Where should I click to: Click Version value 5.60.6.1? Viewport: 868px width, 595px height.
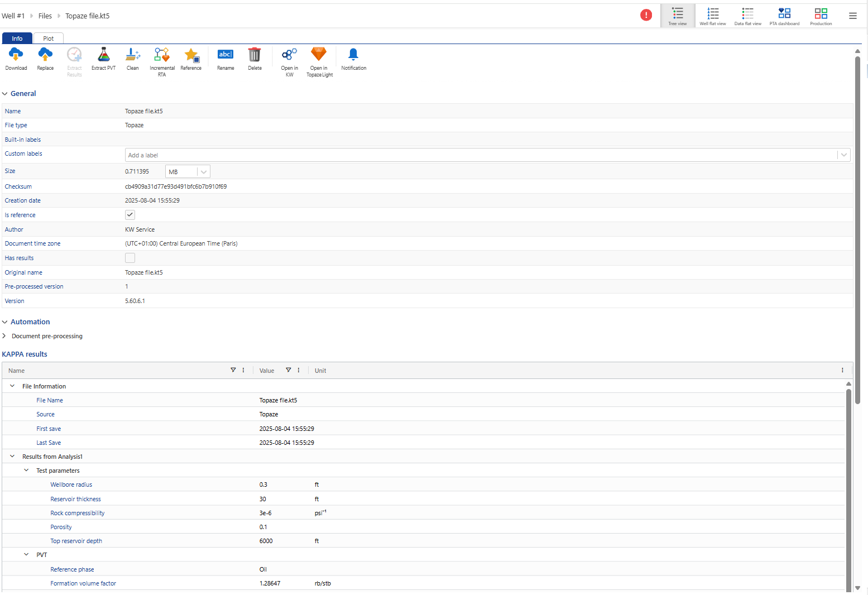tap(135, 301)
